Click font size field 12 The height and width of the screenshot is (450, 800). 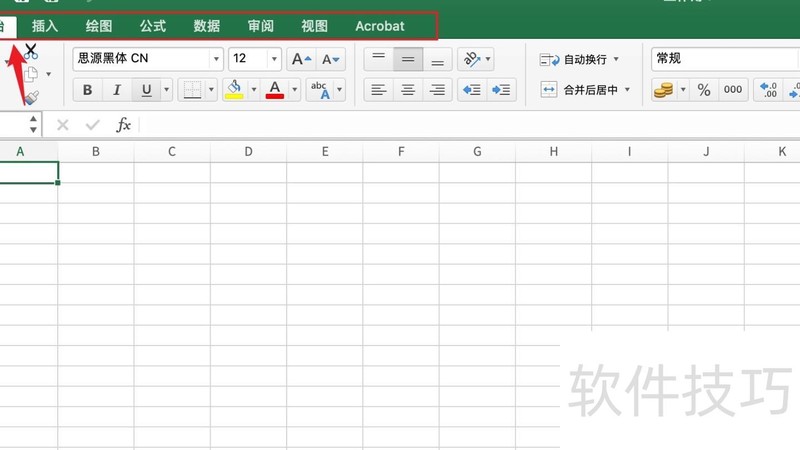point(248,59)
